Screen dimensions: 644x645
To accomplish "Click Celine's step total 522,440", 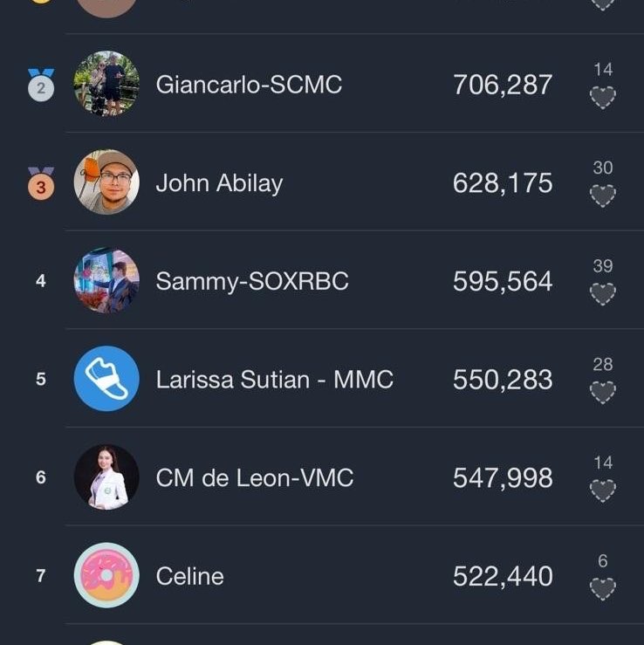I will click(503, 576).
